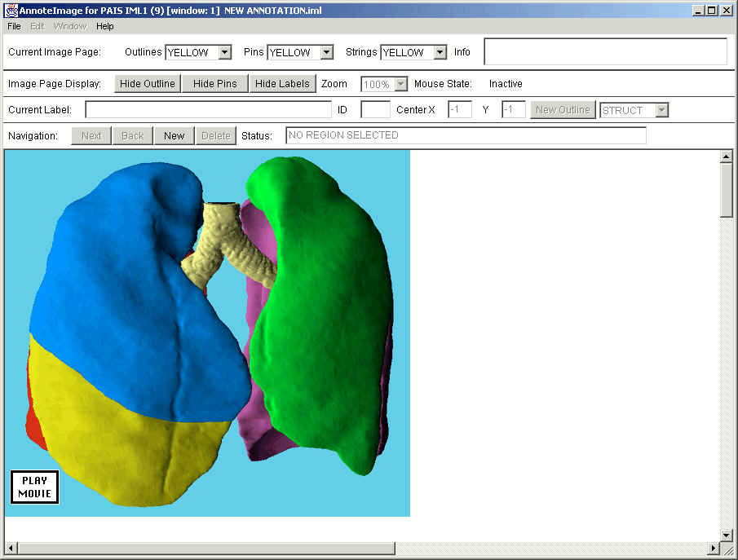The image size is (738, 560).
Task: Open the File menu
Action: [x=14, y=26]
